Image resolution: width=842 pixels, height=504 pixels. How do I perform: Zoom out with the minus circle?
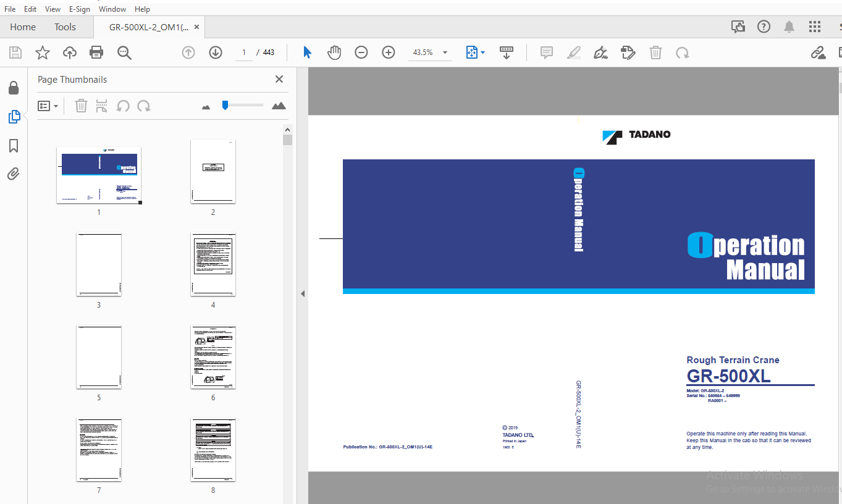coord(361,52)
